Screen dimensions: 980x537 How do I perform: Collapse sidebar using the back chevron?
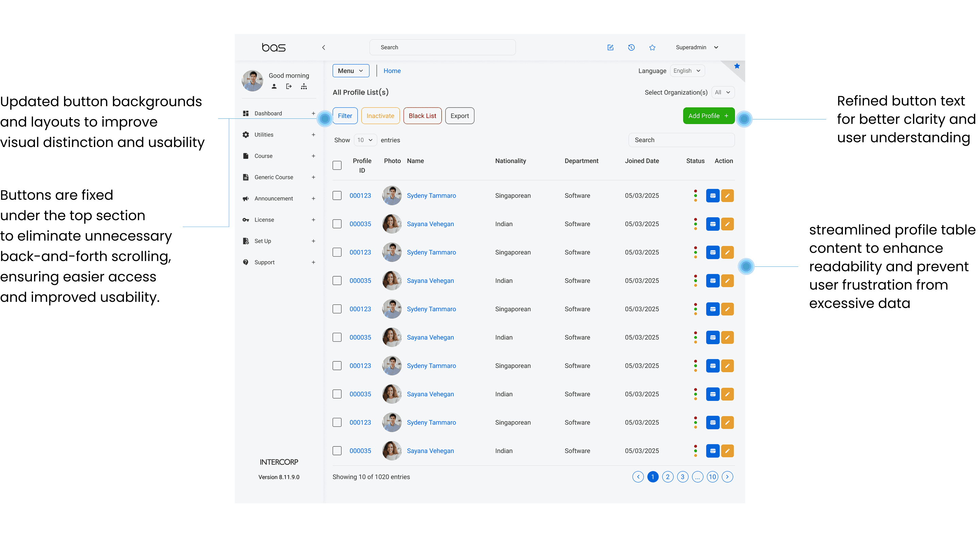click(x=323, y=48)
